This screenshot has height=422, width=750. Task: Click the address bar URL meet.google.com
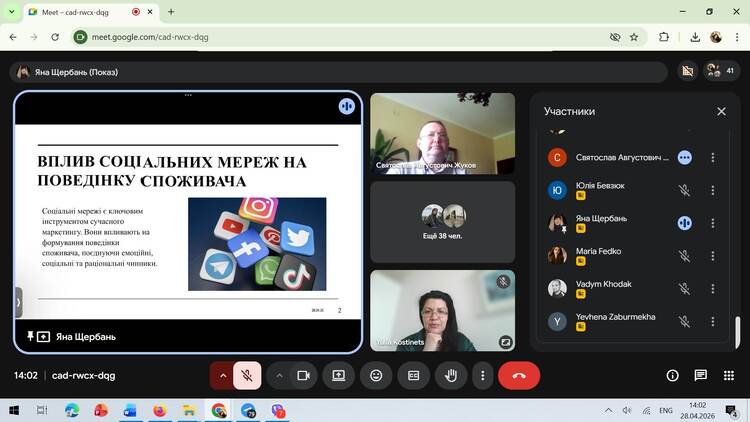[150, 37]
